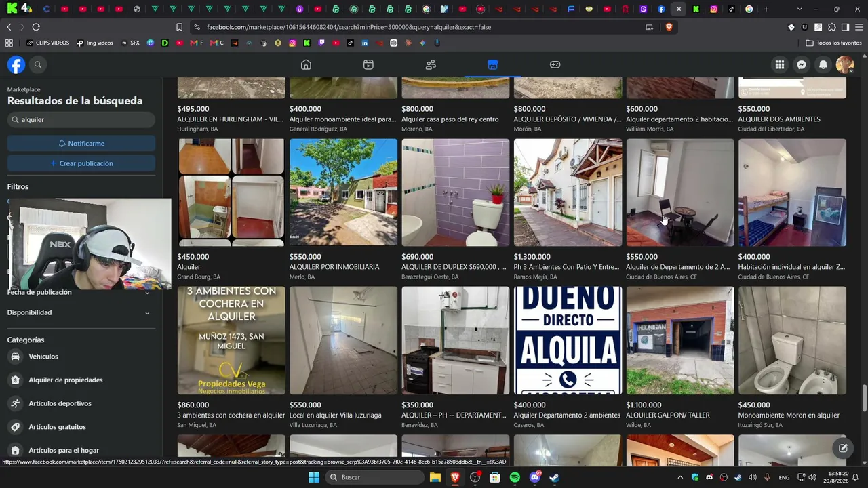Open the tab search dropdown chevron
Image resolution: width=868 pixels, height=488 pixels.
[x=800, y=9]
